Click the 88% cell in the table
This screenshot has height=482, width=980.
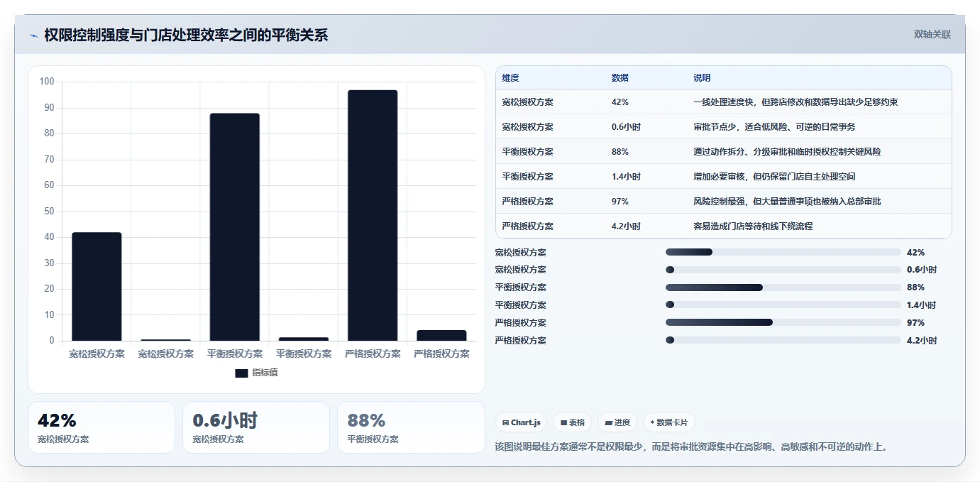pos(620,152)
